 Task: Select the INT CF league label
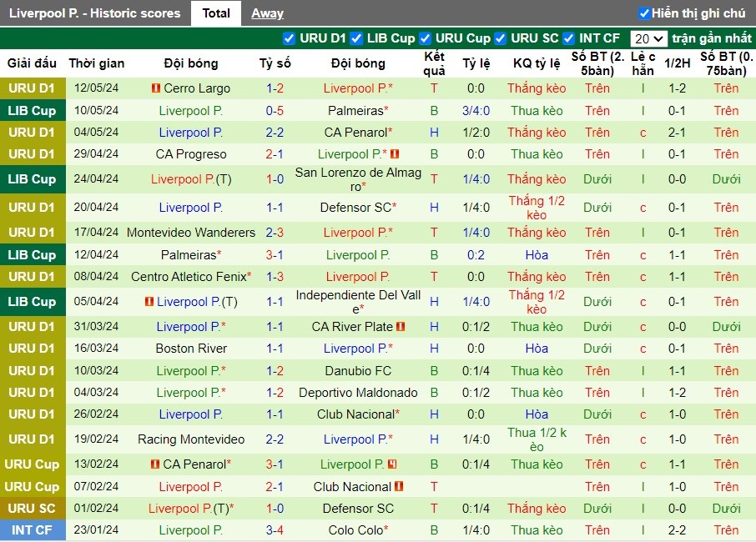[32, 530]
